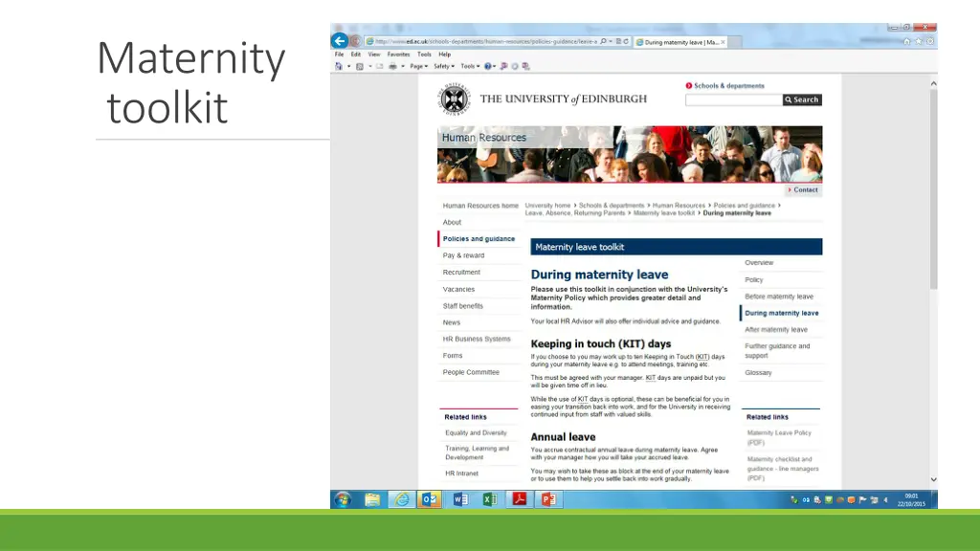Open the Home icon dropdown arrow

348,66
